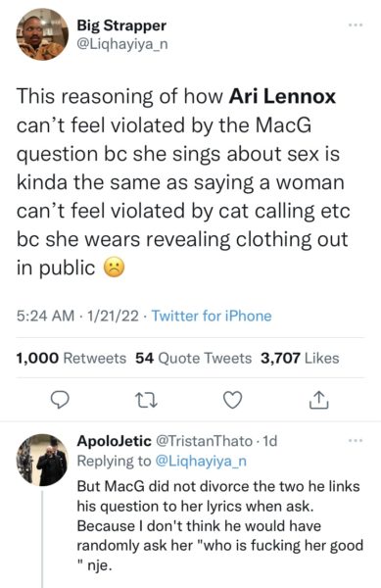Image resolution: width=381 pixels, height=588 pixels.
Task: Open the Big Strapper display name
Action: point(121,25)
